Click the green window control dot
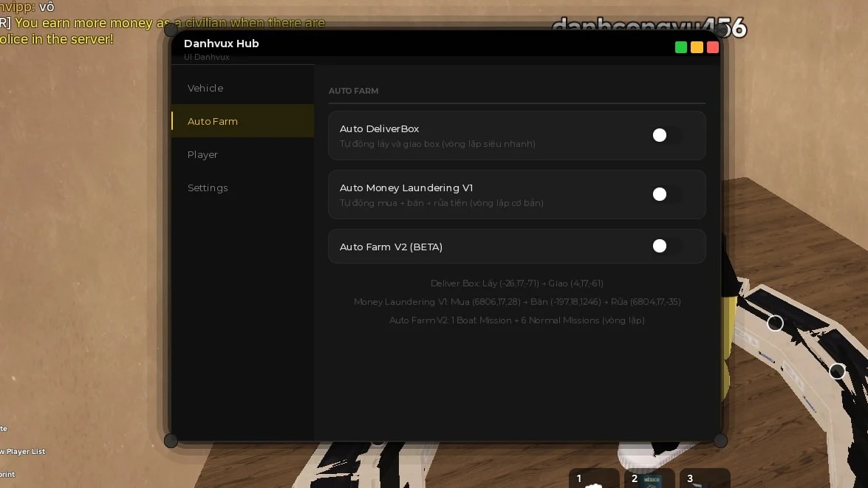Viewport: 868px width, 488px height. tap(681, 47)
